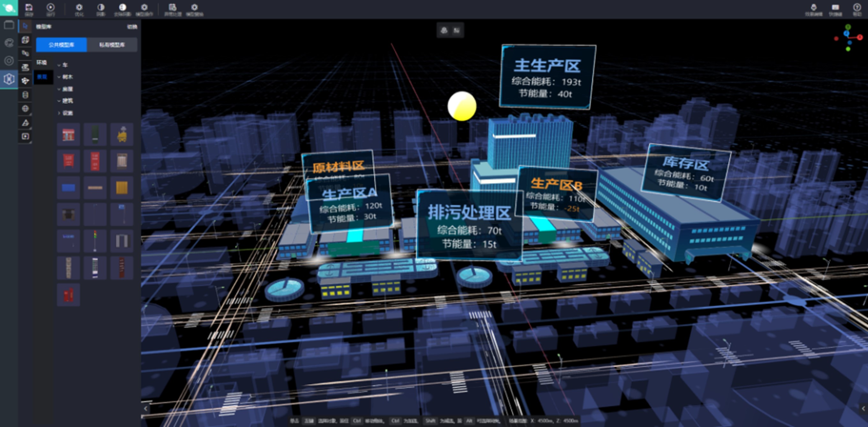The image size is (868, 427).
Task: Click the red X axis gizmo handle
Action: point(860,37)
